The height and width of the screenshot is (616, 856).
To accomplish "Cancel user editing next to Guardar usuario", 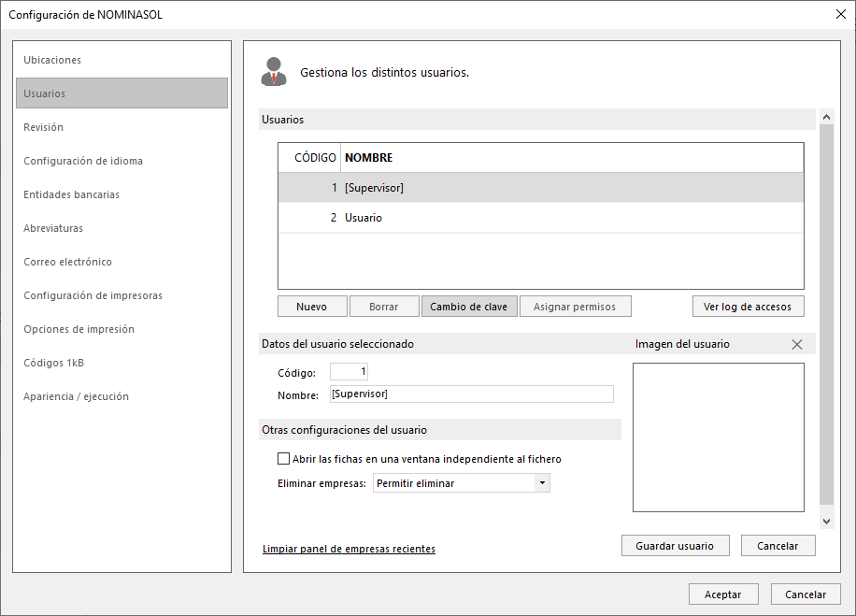I will coord(778,546).
